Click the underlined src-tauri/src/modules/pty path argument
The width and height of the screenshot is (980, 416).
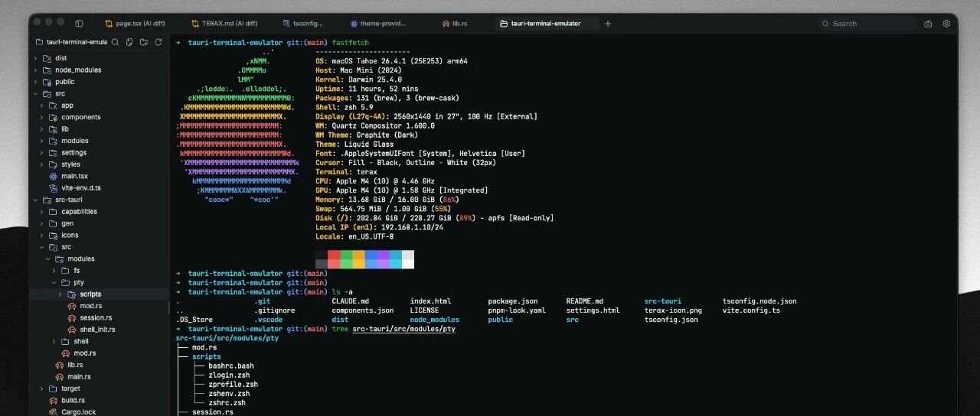click(403, 329)
